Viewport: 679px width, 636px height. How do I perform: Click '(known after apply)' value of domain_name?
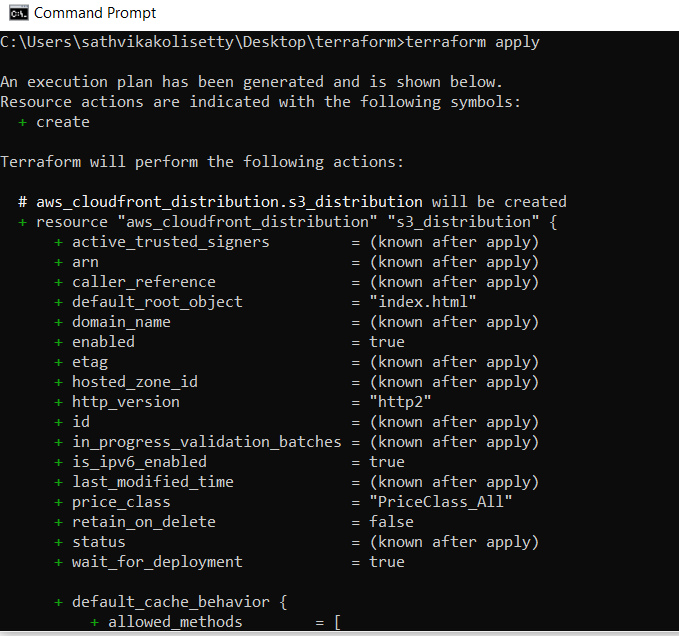(454, 322)
